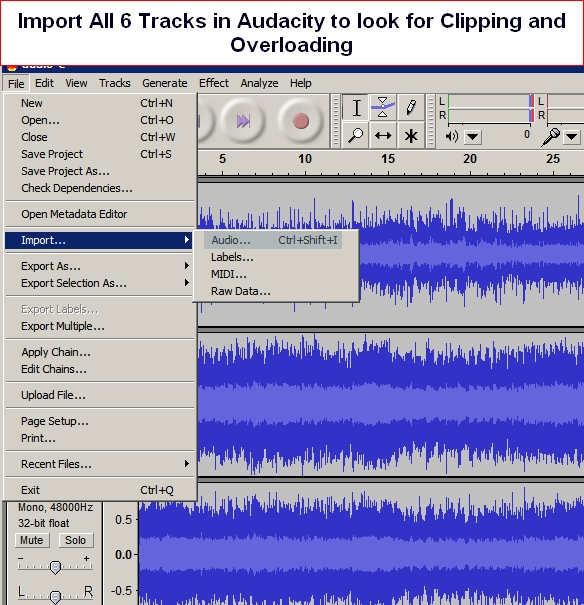Screen dimensions: 584x605
Task: Select the Envelope tool
Action: click(x=383, y=107)
